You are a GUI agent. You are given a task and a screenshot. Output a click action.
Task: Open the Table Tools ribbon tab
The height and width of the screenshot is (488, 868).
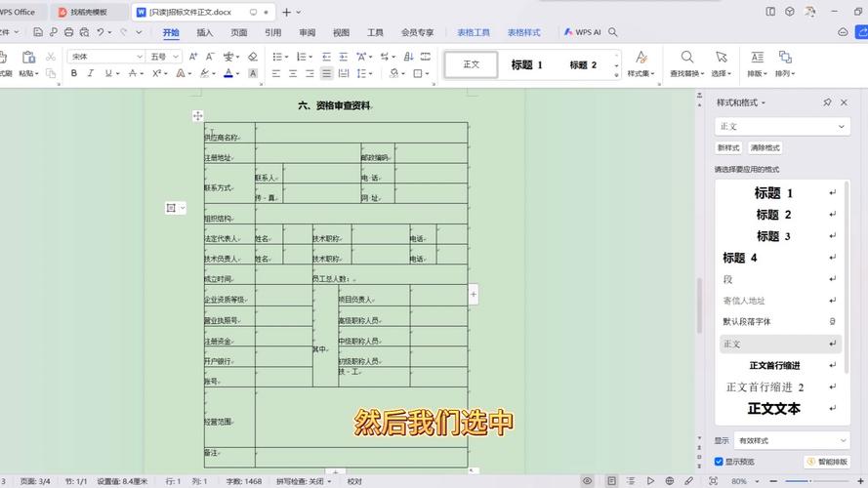pyautogui.click(x=474, y=32)
